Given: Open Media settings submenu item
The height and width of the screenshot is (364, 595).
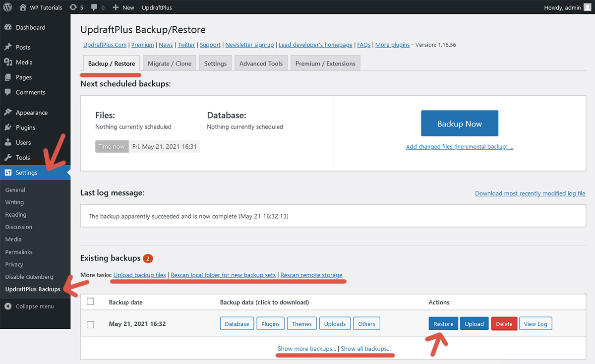Looking at the screenshot, I should tap(13, 240).
